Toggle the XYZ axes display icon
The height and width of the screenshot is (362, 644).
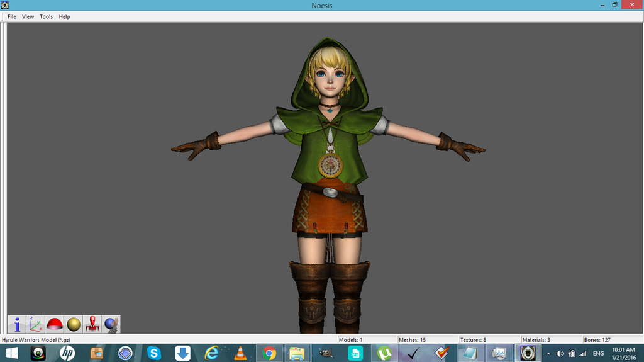[36, 324]
